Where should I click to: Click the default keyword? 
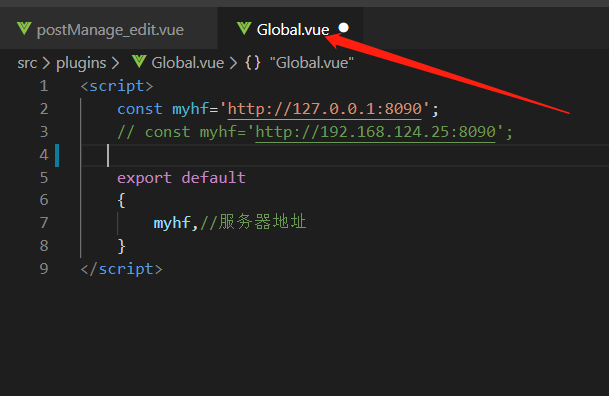point(213,178)
